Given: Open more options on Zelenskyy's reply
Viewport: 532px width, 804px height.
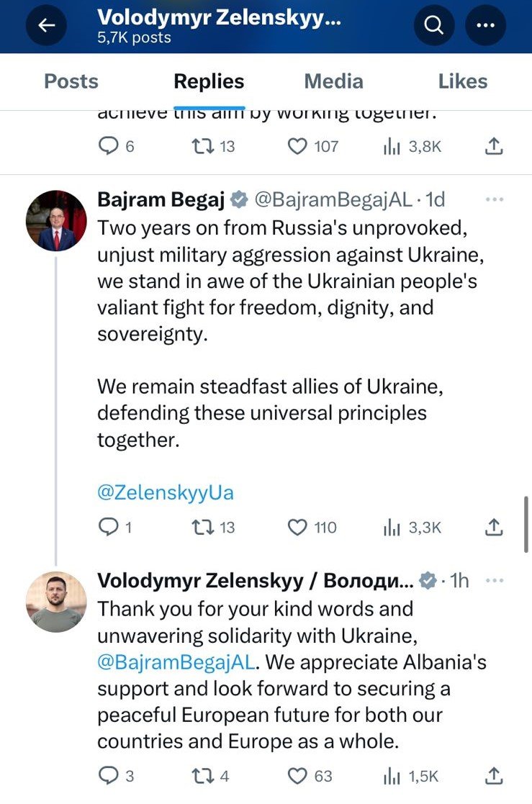Looking at the screenshot, I should pyautogui.click(x=495, y=580).
